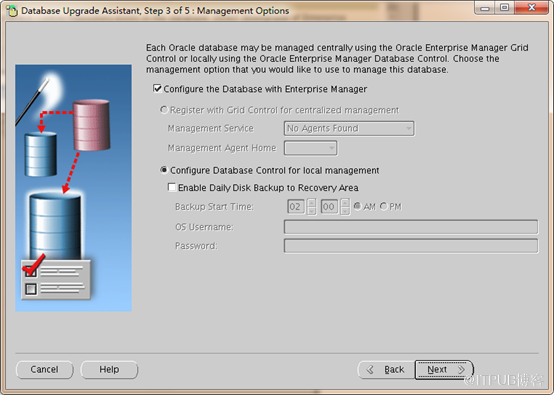Image resolution: width=554 pixels, height=395 pixels.
Task: Toggle Configure the Database with Enterprise Manager checkbox
Action: (x=157, y=89)
